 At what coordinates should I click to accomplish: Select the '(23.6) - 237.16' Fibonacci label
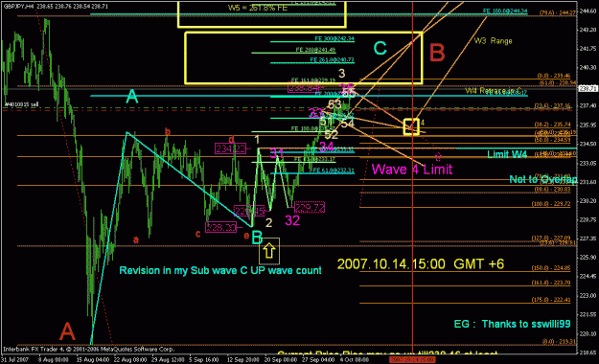(x=553, y=105)
